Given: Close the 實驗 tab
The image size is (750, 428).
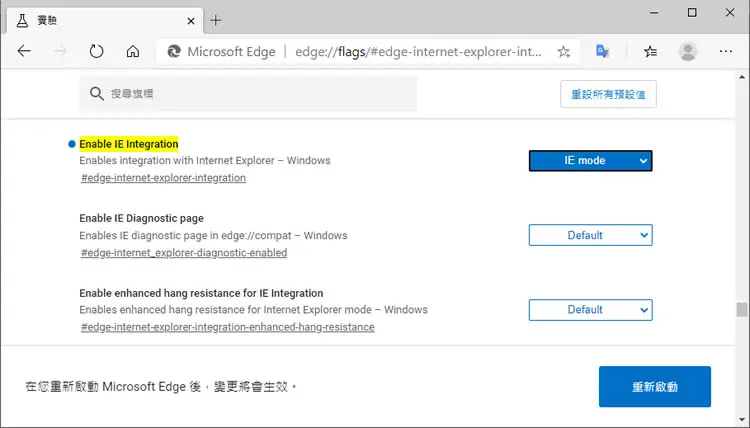Looking at the screenshot, I should coord(191,21).
